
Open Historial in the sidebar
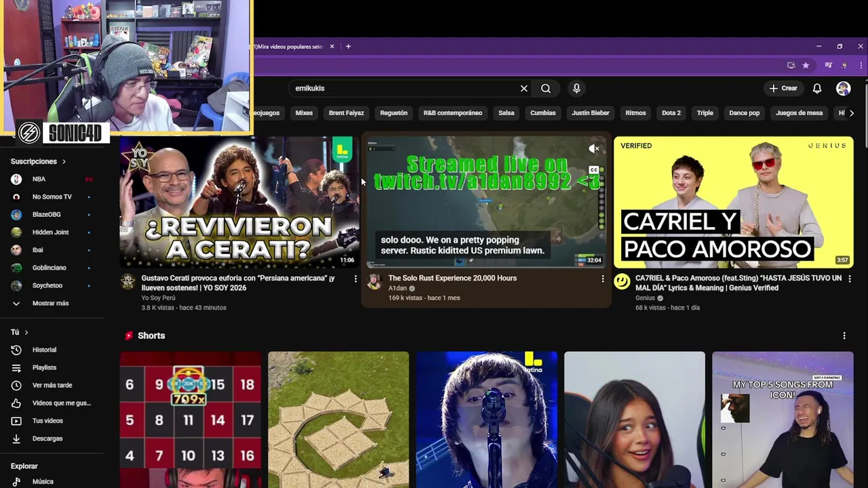52,350
